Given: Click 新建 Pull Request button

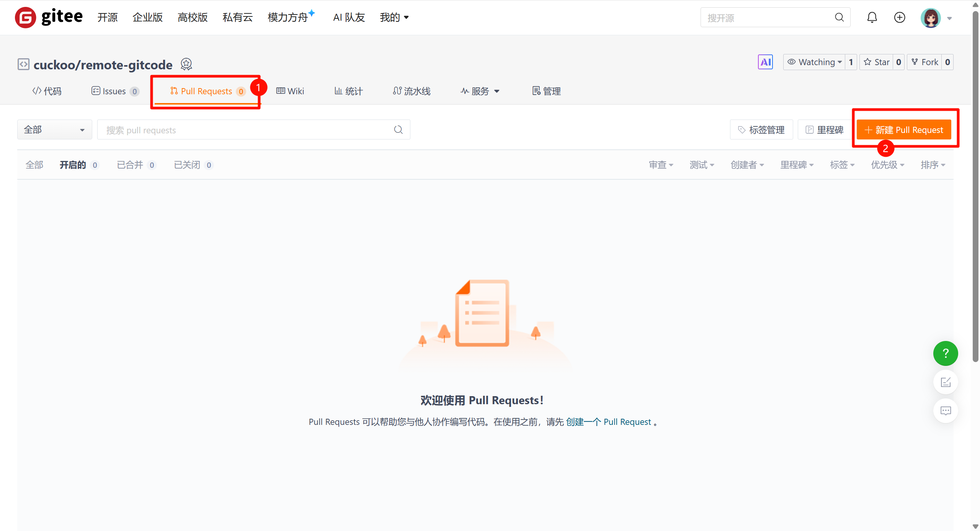Looking at the screenshot, I should [903, 130].
